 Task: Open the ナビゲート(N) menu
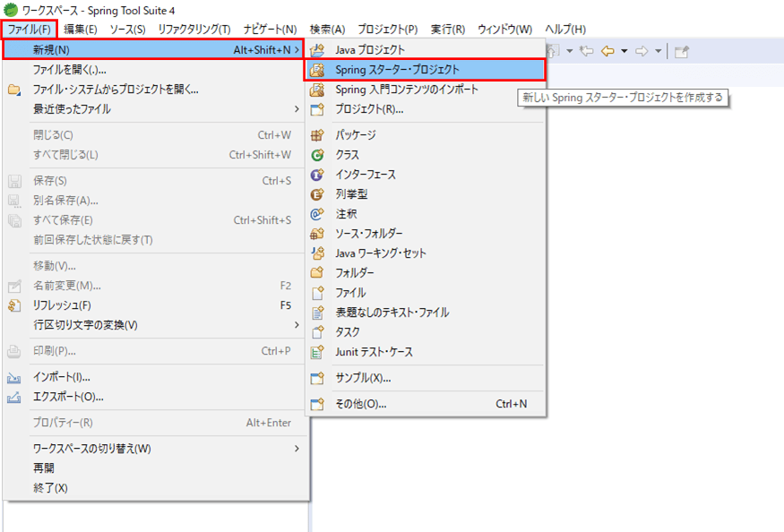coord(270,29)
